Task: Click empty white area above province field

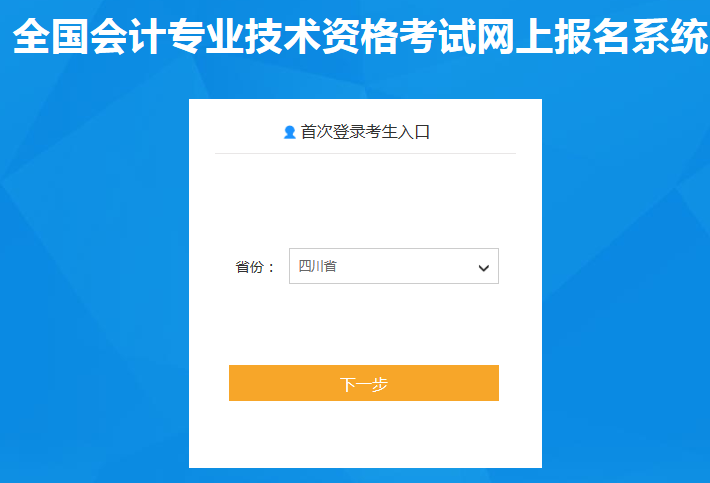Action: tap(365, 201)
